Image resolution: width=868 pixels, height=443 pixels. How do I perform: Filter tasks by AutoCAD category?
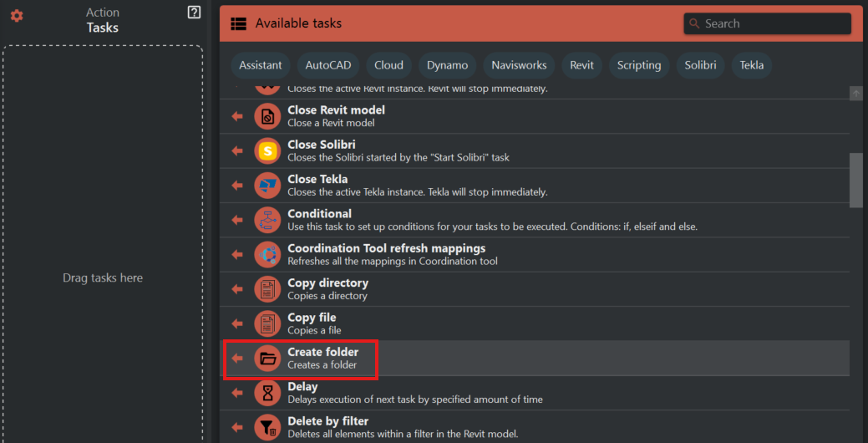pos(328,65)
